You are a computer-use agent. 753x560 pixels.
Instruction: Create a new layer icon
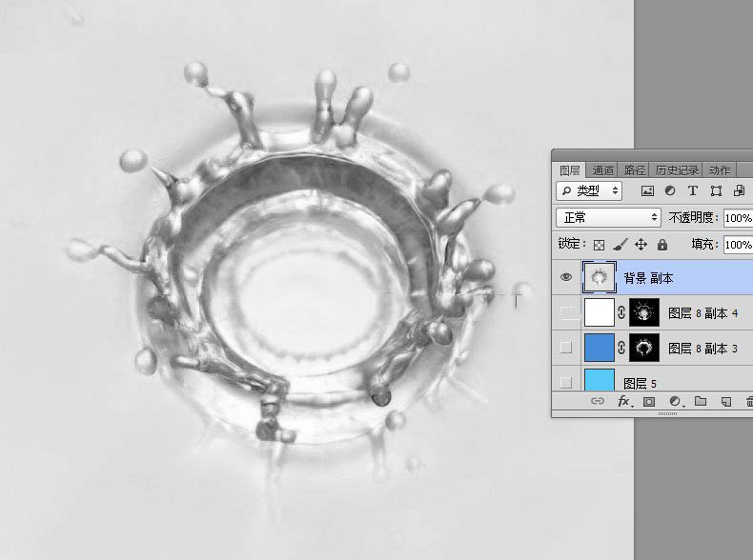click(x=726, y=402)
